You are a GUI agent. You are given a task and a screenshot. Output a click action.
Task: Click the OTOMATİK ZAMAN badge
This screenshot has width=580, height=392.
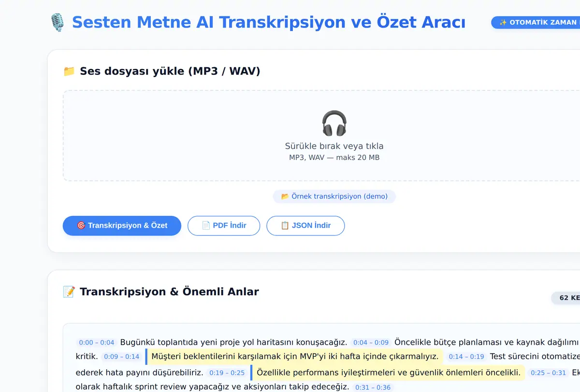536,23
